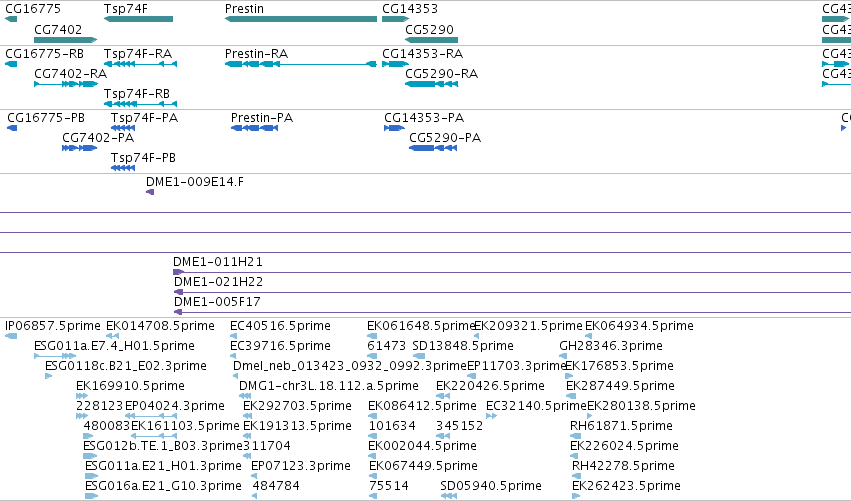Select transcript Tsp74F-RA label
This screenshot has width=851, height=501.
point(138,54)
